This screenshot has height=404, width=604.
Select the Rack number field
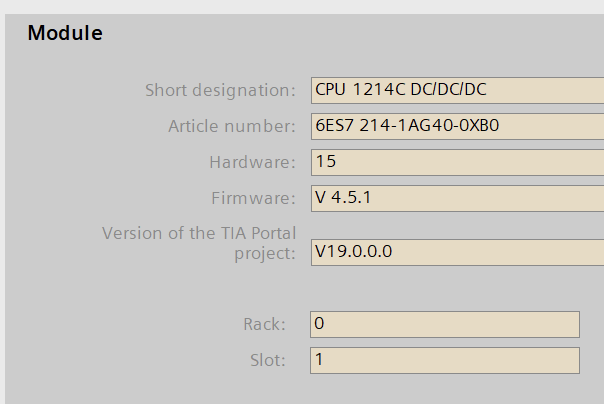pyautogui.click(x=445, y=324)
